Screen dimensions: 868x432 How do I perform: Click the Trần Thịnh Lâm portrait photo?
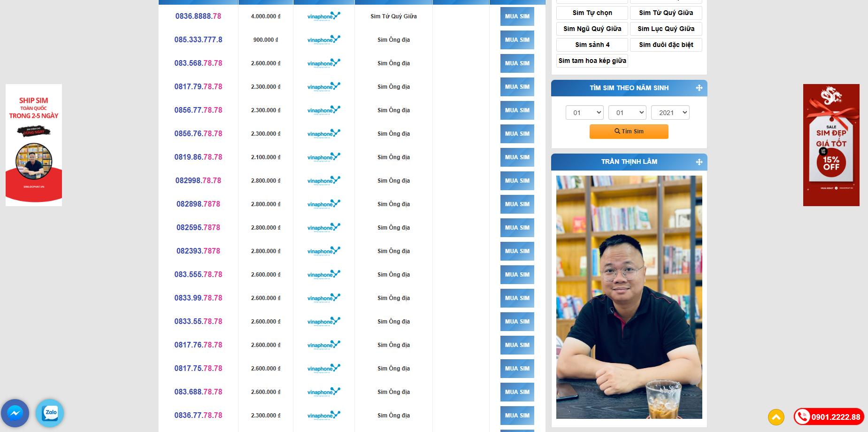629,297
